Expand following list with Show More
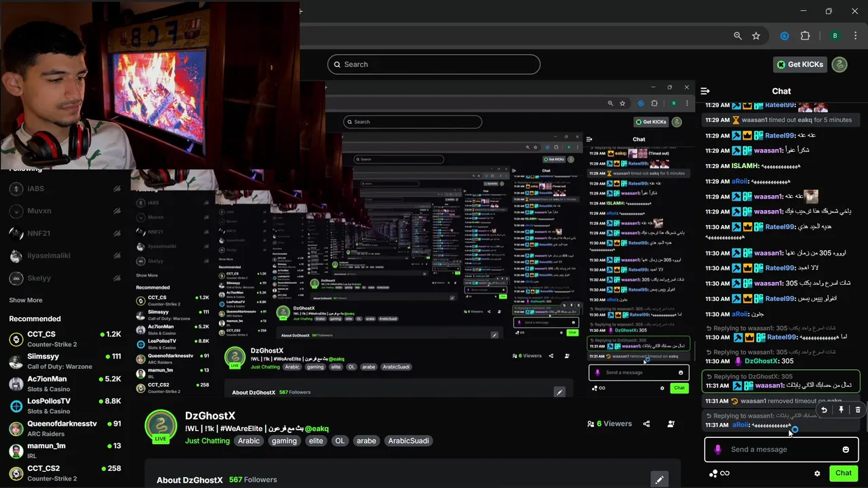This screenshot has height=488, width=868. pos(26,300)
